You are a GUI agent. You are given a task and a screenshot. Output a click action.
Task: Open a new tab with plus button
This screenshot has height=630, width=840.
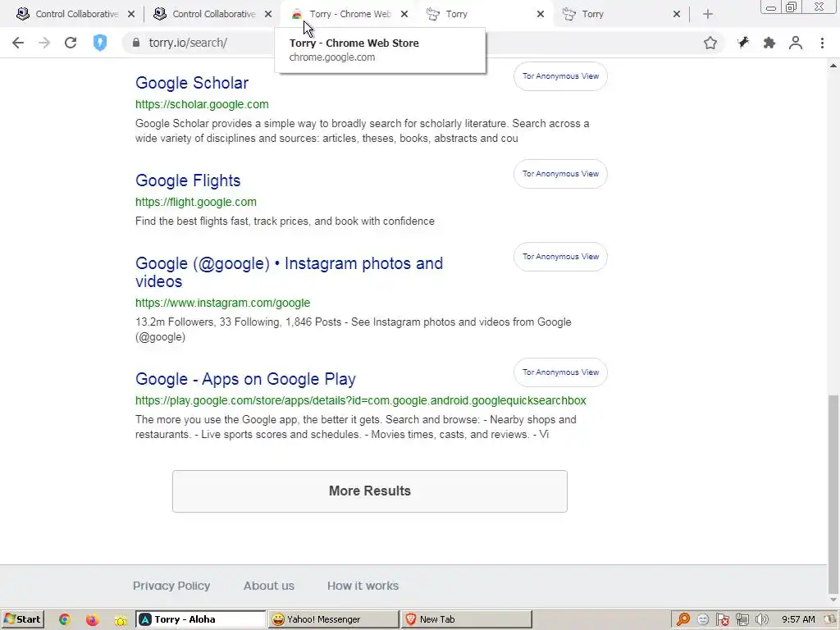pos(708,15)
